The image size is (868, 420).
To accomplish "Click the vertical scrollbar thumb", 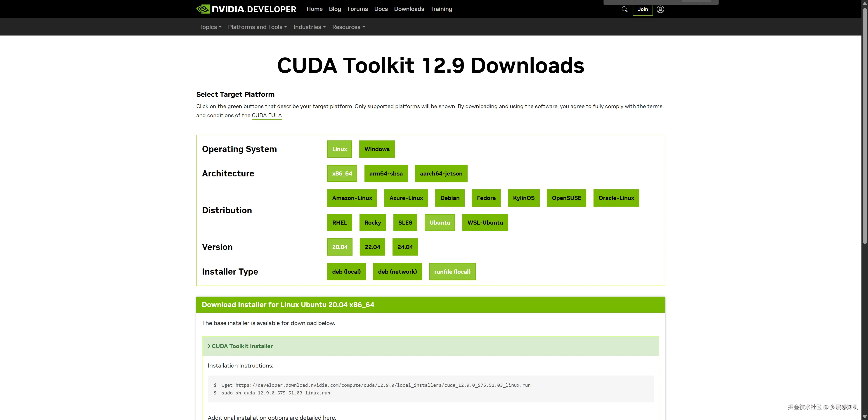I will pyautogui.click(x=865, y=125).
